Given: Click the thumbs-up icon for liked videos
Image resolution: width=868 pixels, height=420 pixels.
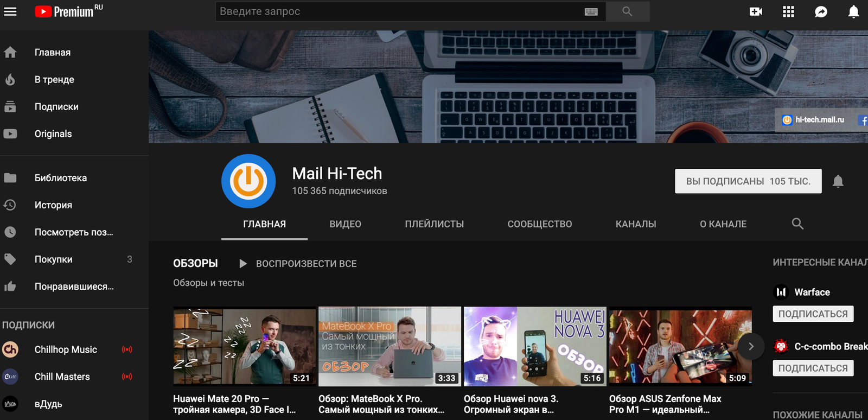Looking at the screenshot, I should (10, 286).
